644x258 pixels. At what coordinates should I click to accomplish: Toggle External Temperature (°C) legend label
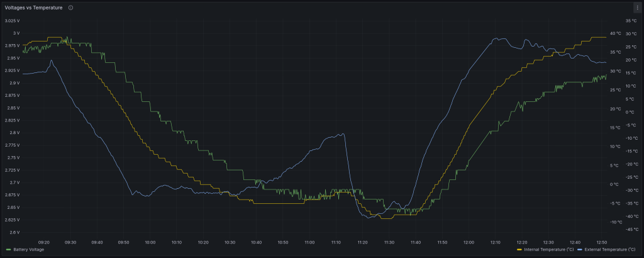[611, 250]
